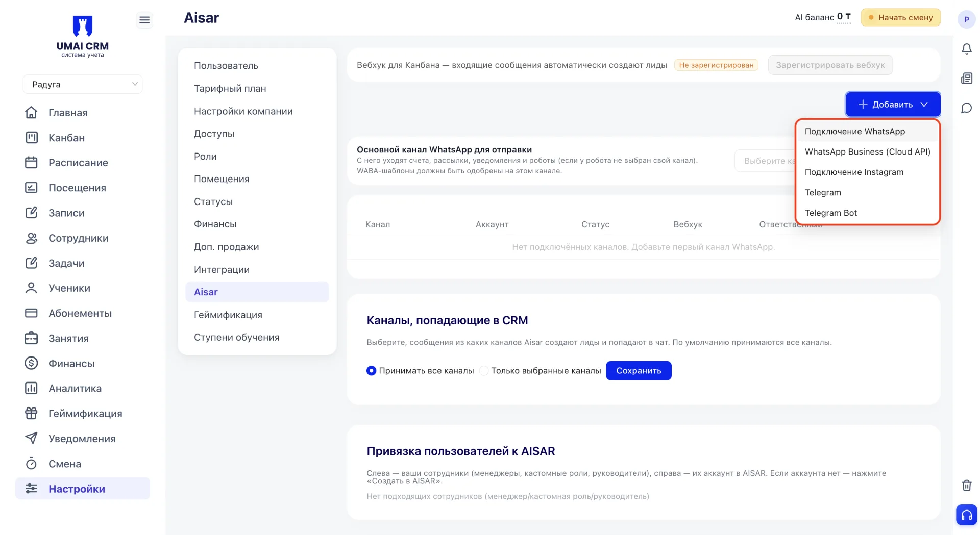
Task: Open Тарифный план settings section
Action: pyautogui.click(x=257, y=88)
